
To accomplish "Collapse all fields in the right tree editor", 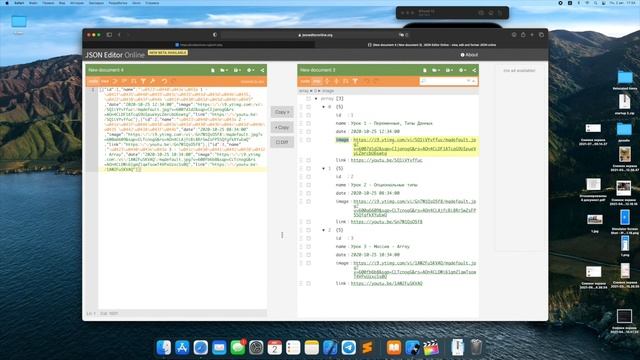I will click(336, 81).
